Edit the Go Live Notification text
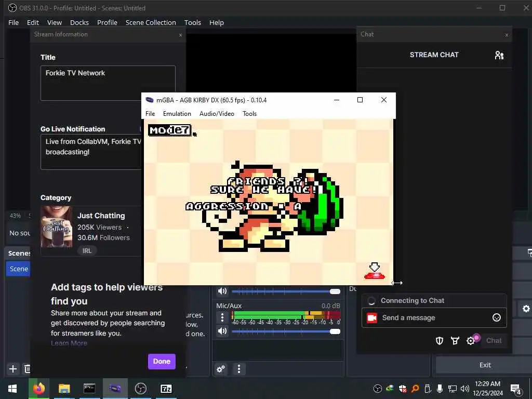The height and width of the screenshot is (399, 532). point(91,152)
